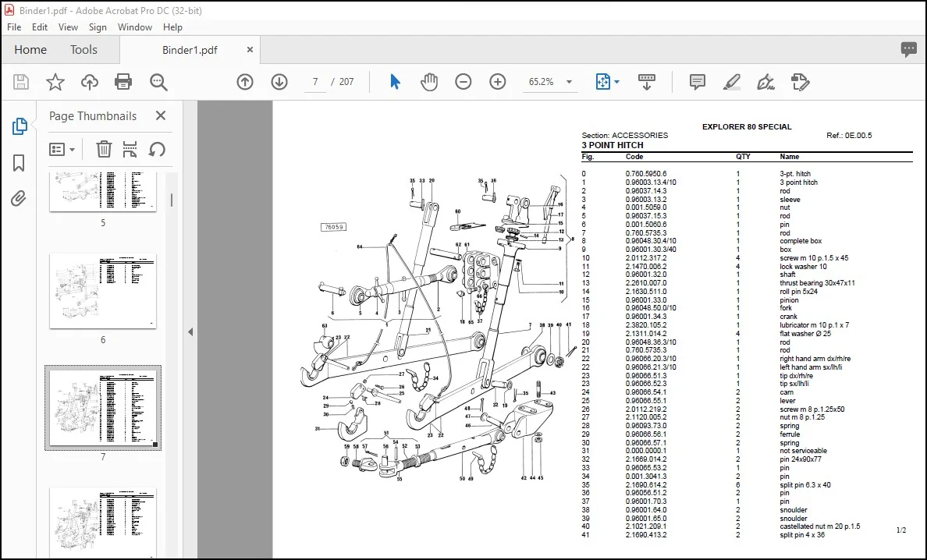Click 'lubricator m 10 p.1 x 7' text
The width and height of the screenshot is (927, 560).
814,325
